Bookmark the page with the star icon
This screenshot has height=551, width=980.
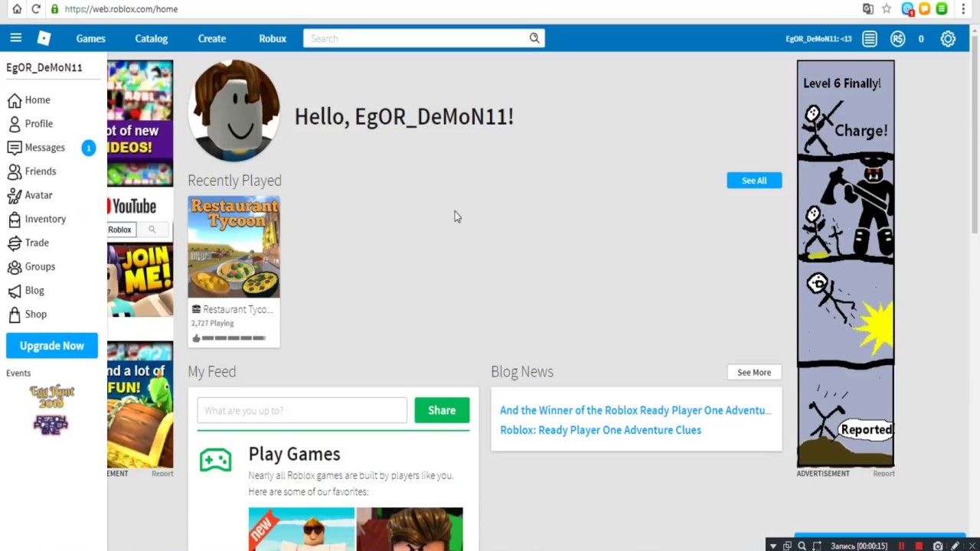pyautogui.click(x=887, y=9)
